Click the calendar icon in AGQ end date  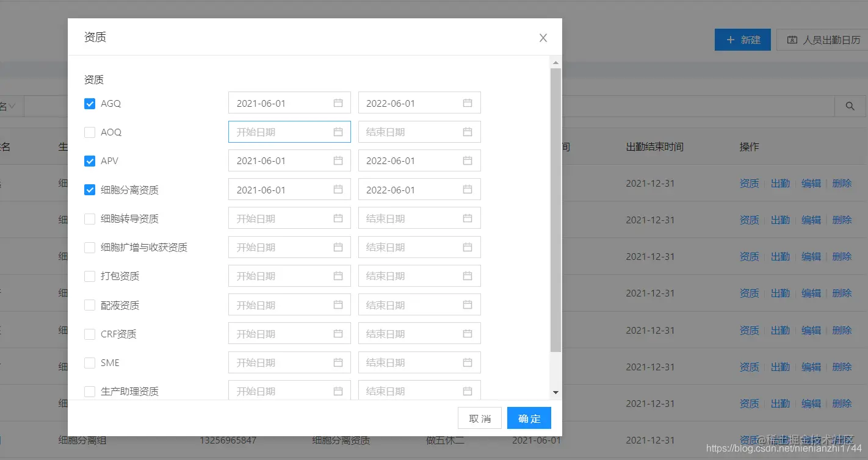pos(468,103)
